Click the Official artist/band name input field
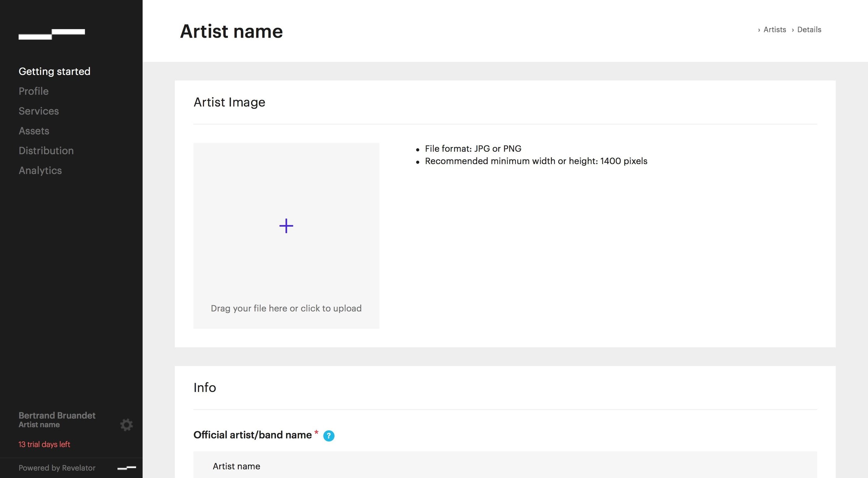 [x=505, y=465]
